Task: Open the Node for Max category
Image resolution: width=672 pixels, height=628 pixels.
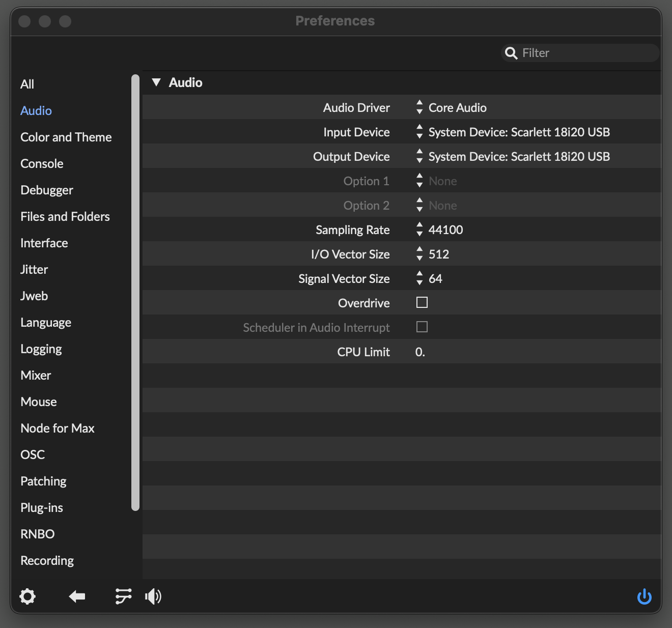Action: pos(58,429)
